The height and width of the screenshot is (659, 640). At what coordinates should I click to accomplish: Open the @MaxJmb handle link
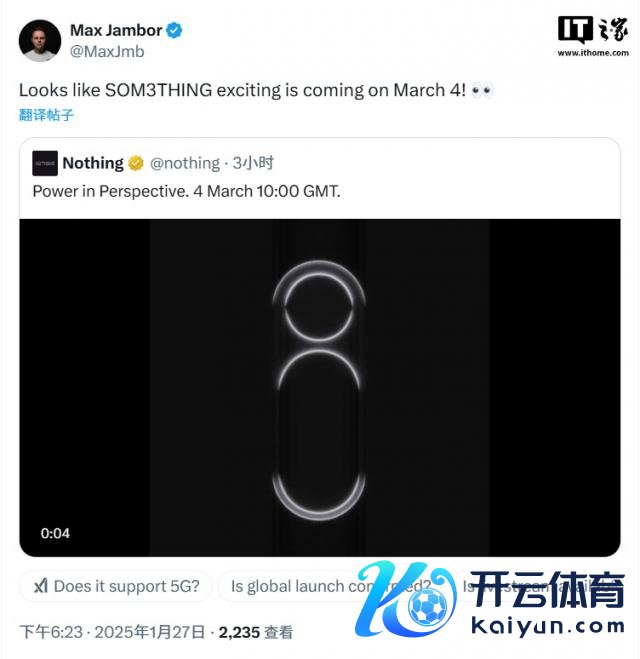tap(107, 52)
